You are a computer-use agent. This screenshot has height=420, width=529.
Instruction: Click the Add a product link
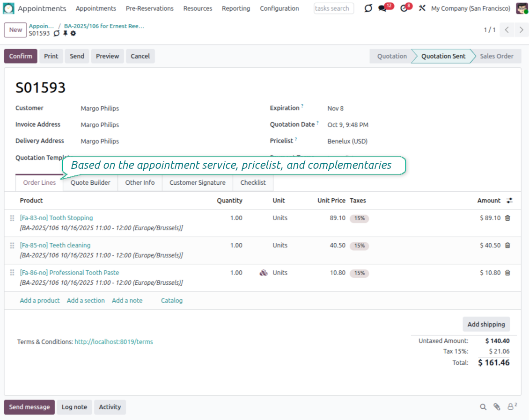coord(40,300)
